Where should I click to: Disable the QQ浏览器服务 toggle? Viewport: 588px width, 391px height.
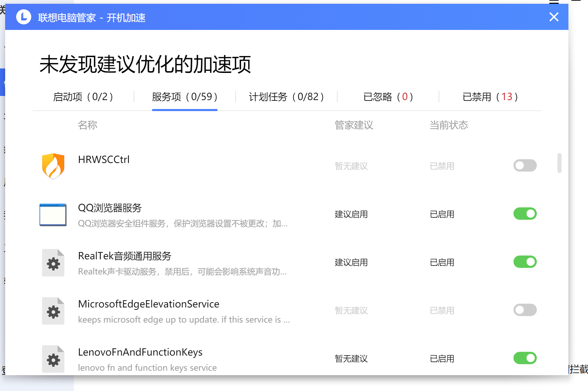coord(525,214)
